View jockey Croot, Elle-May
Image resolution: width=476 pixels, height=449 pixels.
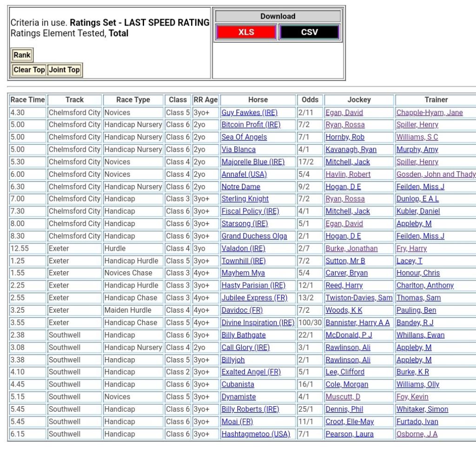pyautogui.click(x=350, y=422)
